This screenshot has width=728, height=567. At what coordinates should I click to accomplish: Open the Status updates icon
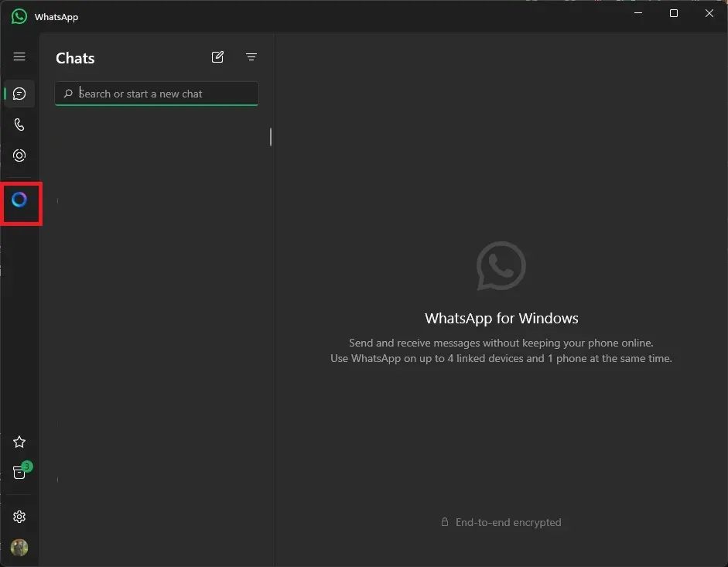(x=19, y=155)
